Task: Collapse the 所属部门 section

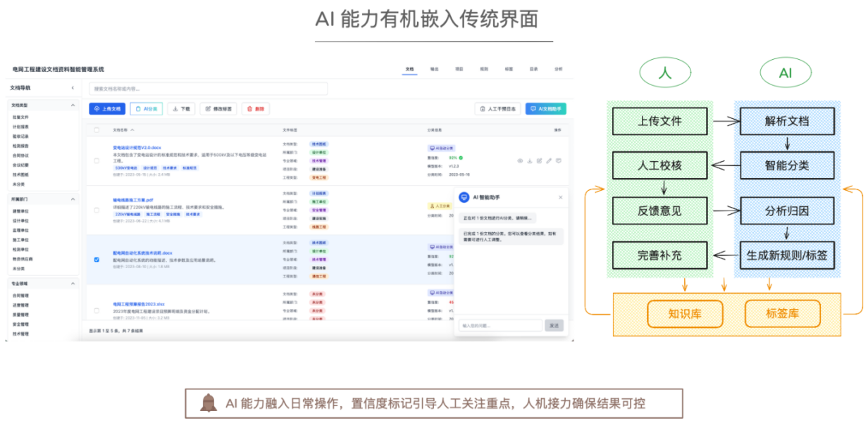Action: (x=73, y=200)
